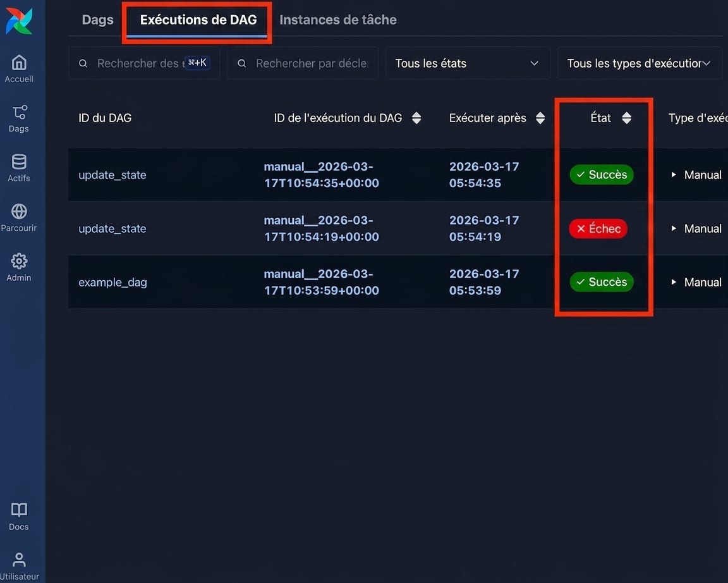Switch to Instances de tâche tab
This screenshot has height=583, width=728.
coord(338,20)
